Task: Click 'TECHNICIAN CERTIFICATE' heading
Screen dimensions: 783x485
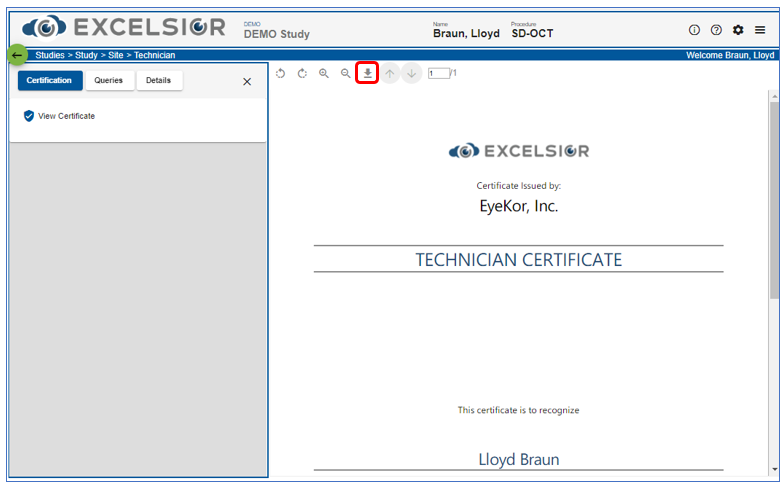Action: point(519,260)
